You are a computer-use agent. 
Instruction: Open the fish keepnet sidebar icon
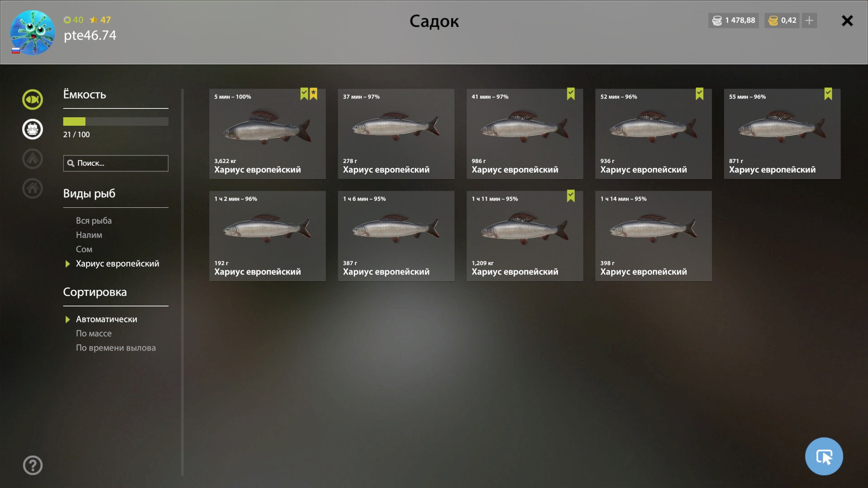[x=33, y=100]
